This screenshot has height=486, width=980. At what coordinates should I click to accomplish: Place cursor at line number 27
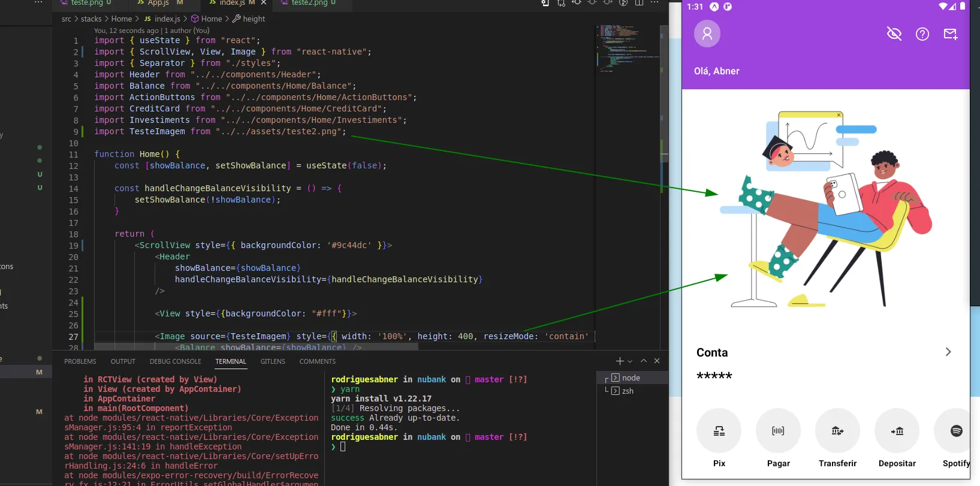(x=74, y=337)
